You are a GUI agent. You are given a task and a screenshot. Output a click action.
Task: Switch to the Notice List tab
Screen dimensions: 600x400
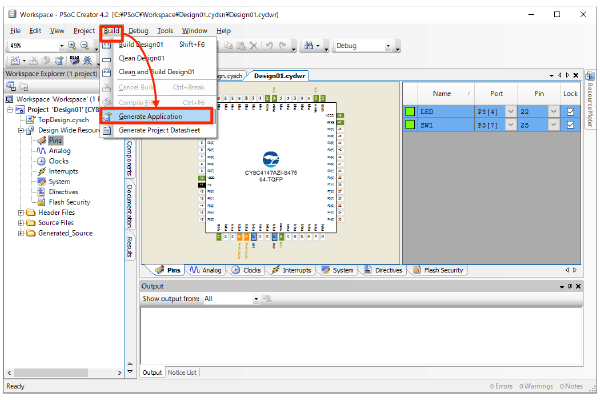[182, 372]
